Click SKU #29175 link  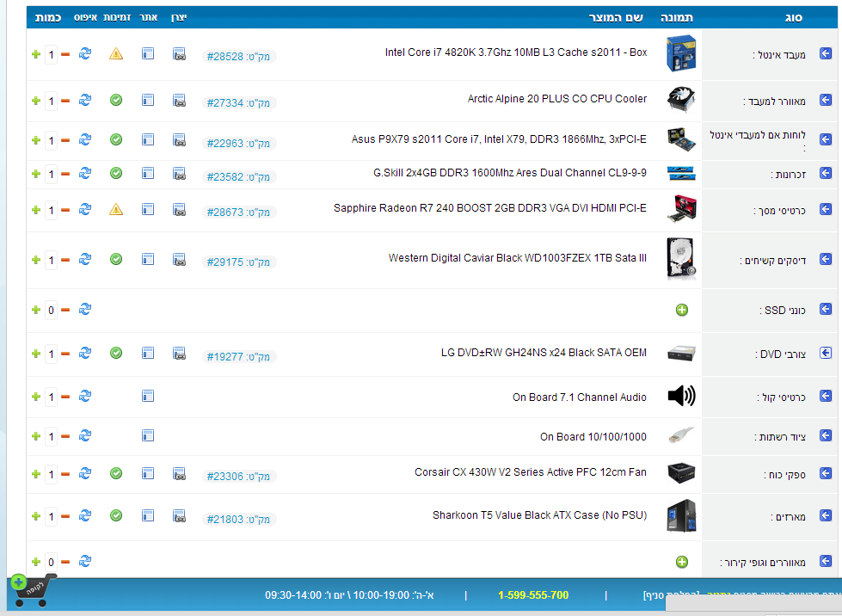pyautogui.click(x=239, y=262)
